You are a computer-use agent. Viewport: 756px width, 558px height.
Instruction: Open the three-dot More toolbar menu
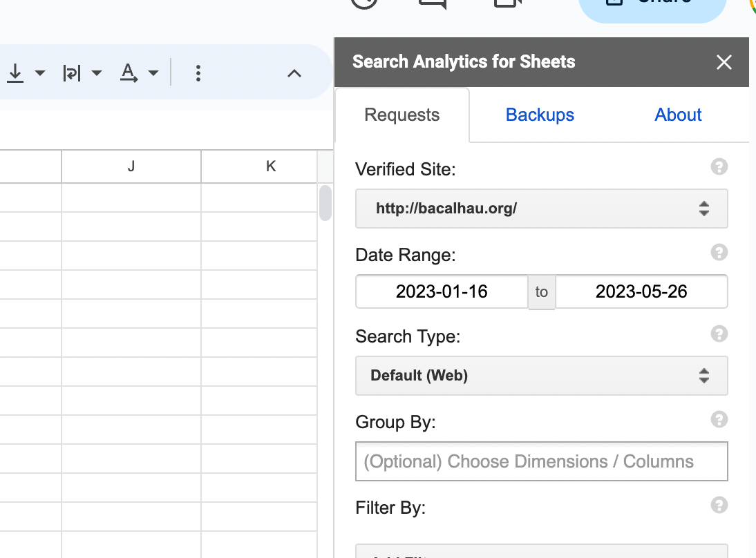click(x=198, y=73)
